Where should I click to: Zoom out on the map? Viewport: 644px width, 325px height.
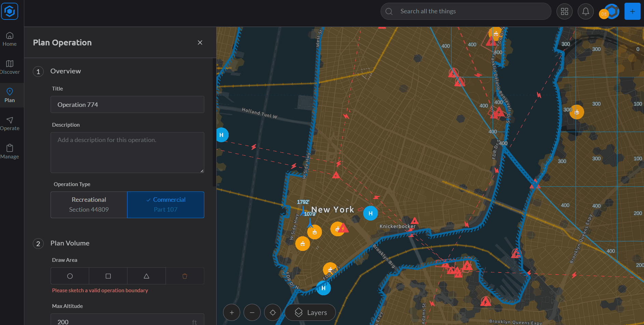(x=252, y=312)
